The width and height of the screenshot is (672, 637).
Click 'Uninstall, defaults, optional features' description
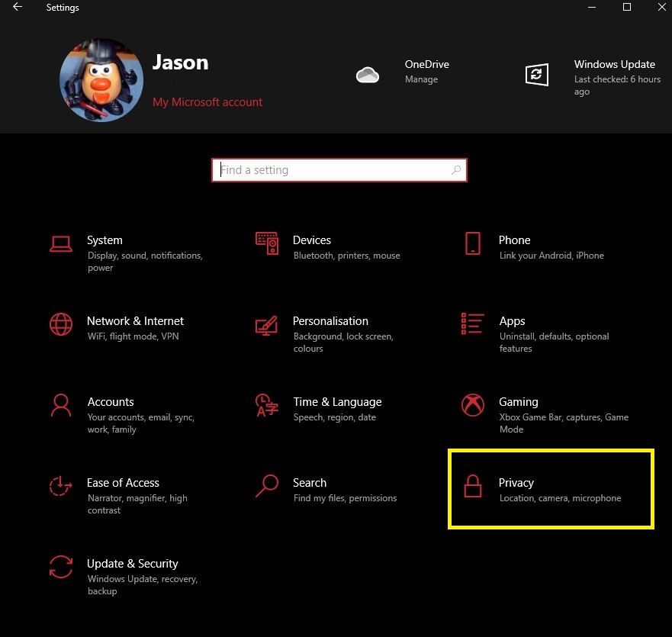[x=554, y=343]
